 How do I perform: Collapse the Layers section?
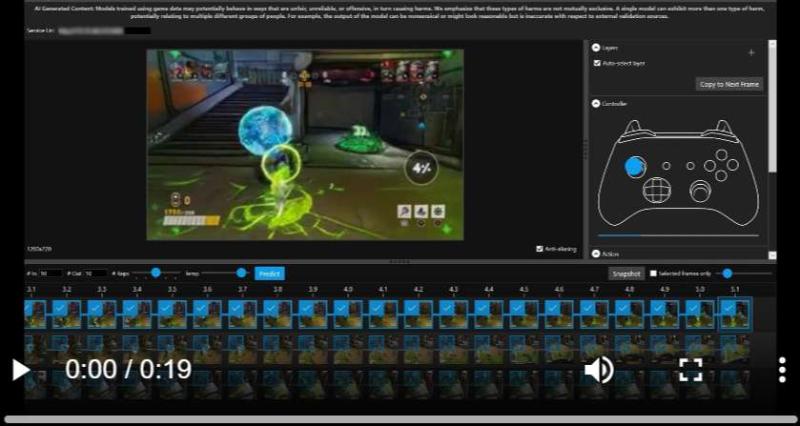coord(595,47)
